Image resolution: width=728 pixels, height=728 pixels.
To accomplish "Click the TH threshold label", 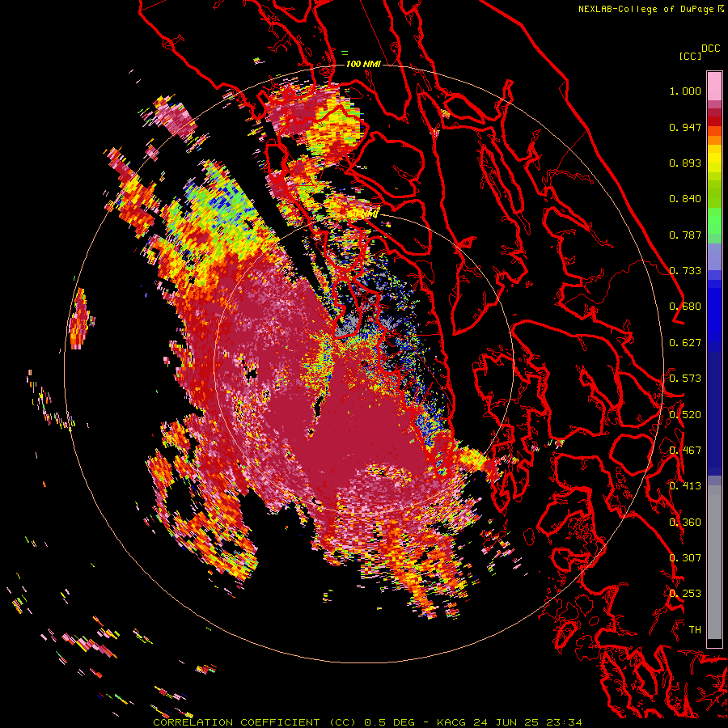I will (695, 630).
